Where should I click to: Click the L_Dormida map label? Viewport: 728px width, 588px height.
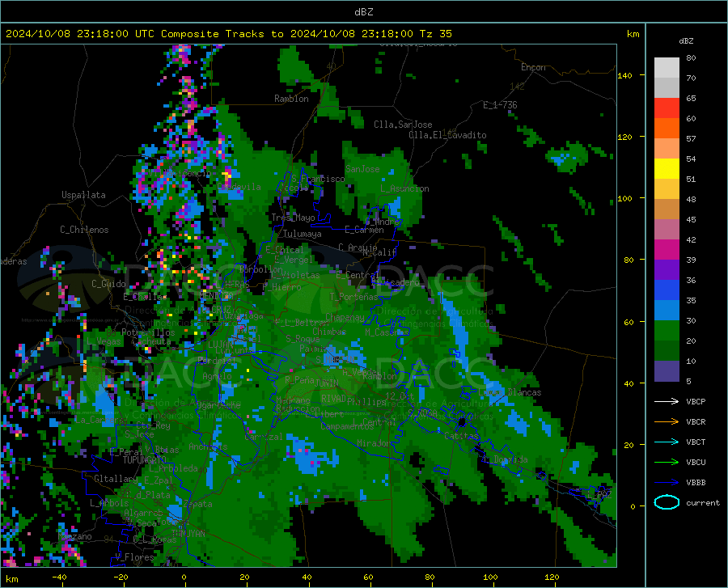click(x=506, y=459)
